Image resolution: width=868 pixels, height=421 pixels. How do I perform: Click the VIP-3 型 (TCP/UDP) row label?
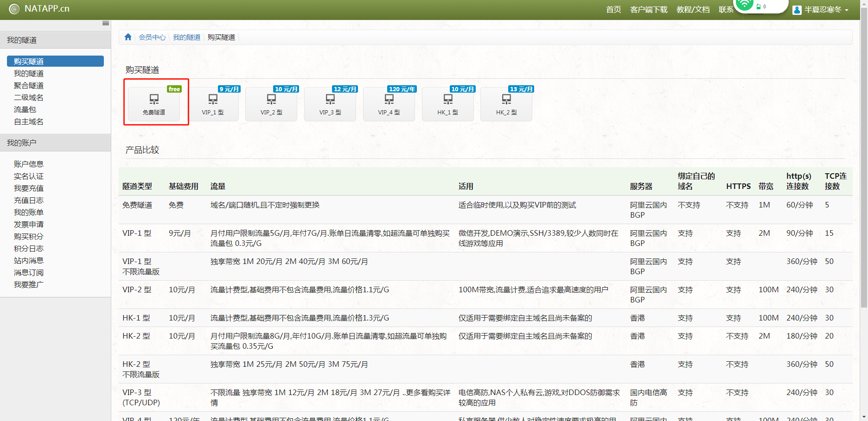[x=141, y=398]
